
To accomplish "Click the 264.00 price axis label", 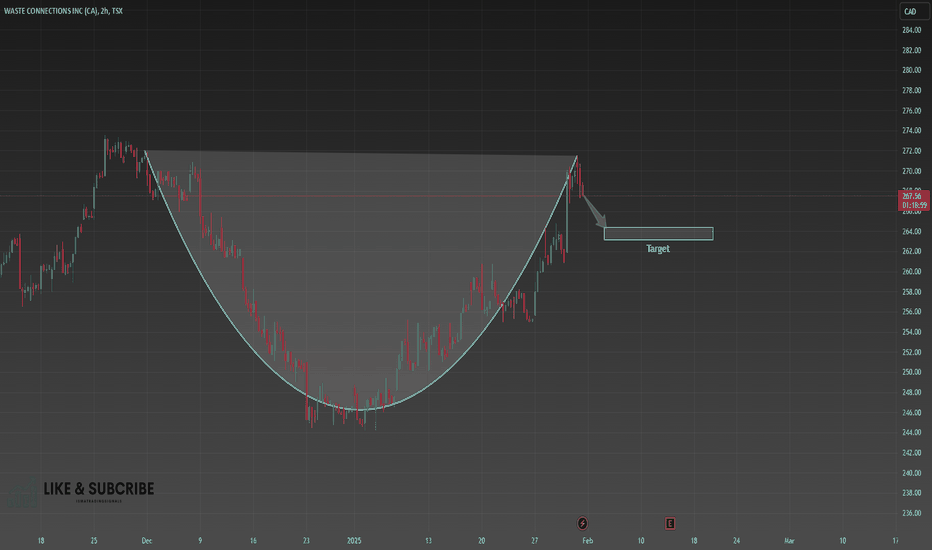I will (x=911, y=231).
